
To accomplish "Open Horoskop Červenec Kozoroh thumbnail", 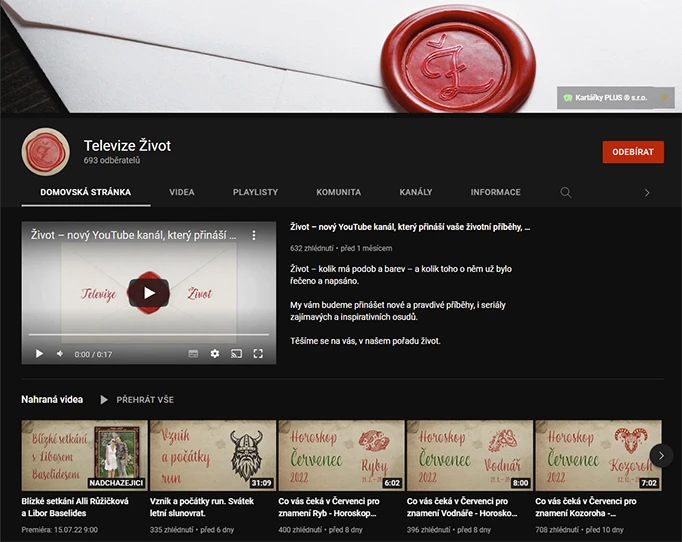I will click(598, 455).
